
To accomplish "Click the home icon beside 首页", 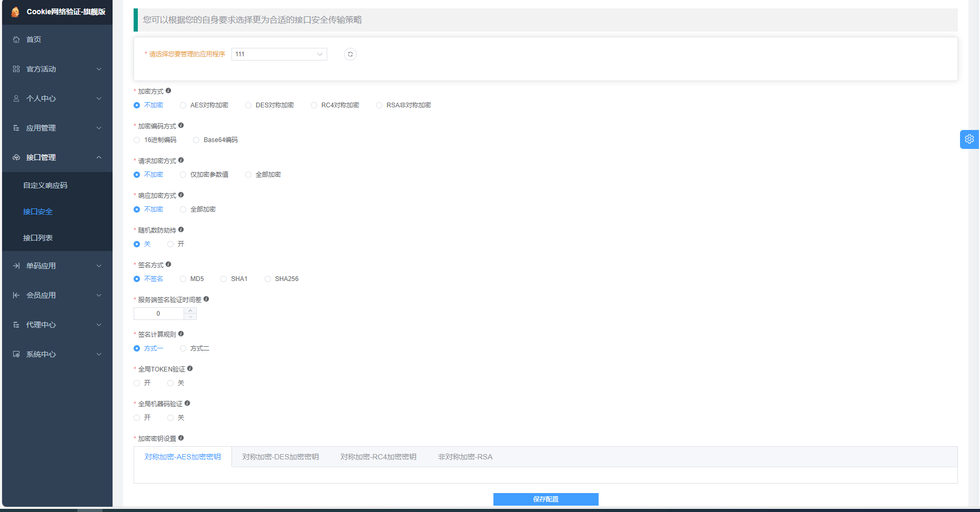I will (16, 39).
